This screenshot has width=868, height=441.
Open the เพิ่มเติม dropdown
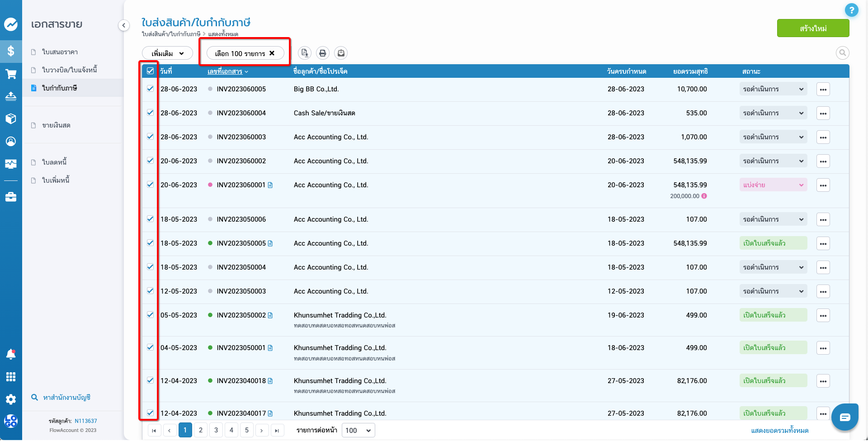tap(166, 53)
